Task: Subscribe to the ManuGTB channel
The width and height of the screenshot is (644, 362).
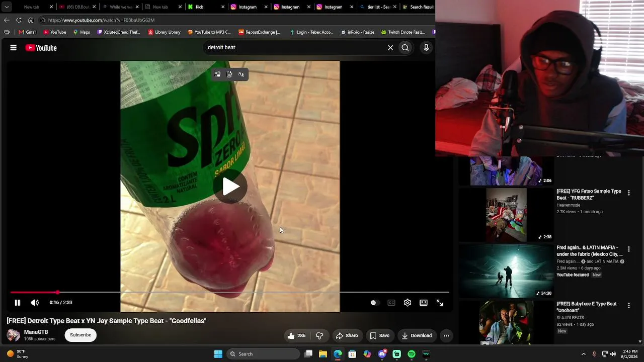Action: (x=80, y=335)
